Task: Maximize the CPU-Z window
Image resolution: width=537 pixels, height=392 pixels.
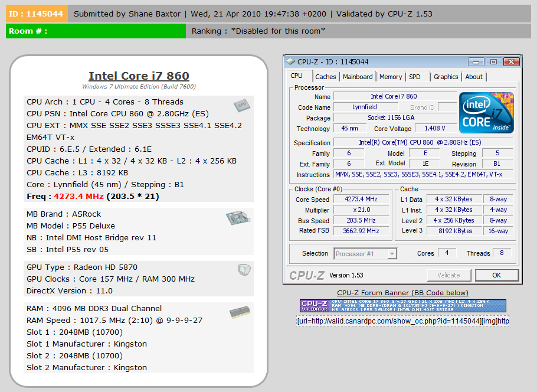Action: pyautogui.click(x=493, y=61)
